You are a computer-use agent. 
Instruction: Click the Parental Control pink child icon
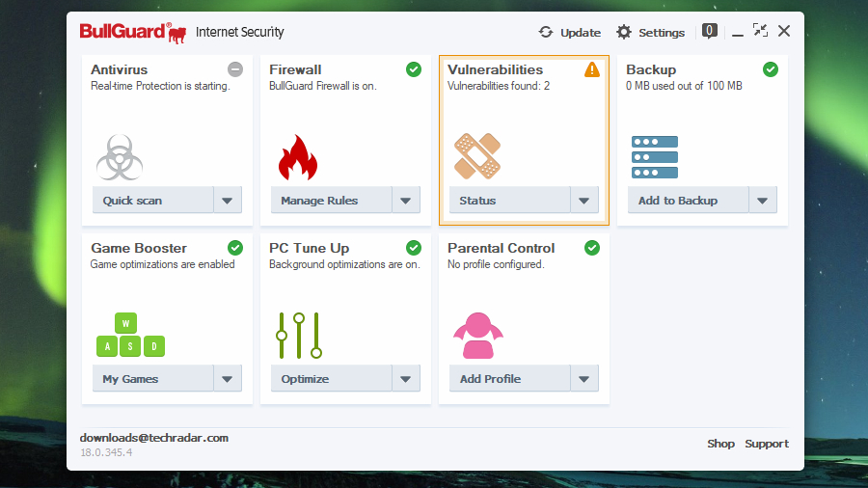point(478,336)
